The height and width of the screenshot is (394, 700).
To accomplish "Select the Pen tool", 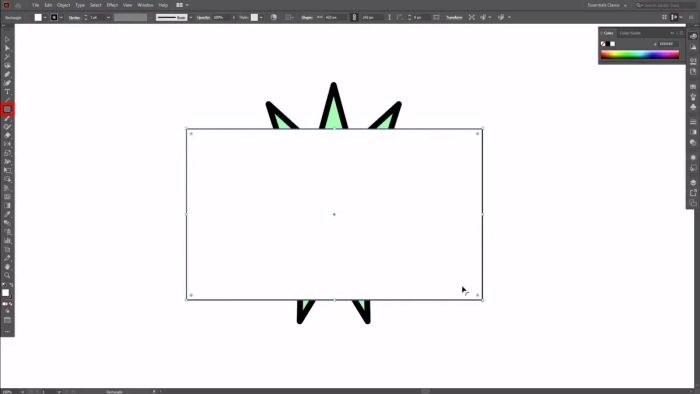I will click(x=7, y=75).
